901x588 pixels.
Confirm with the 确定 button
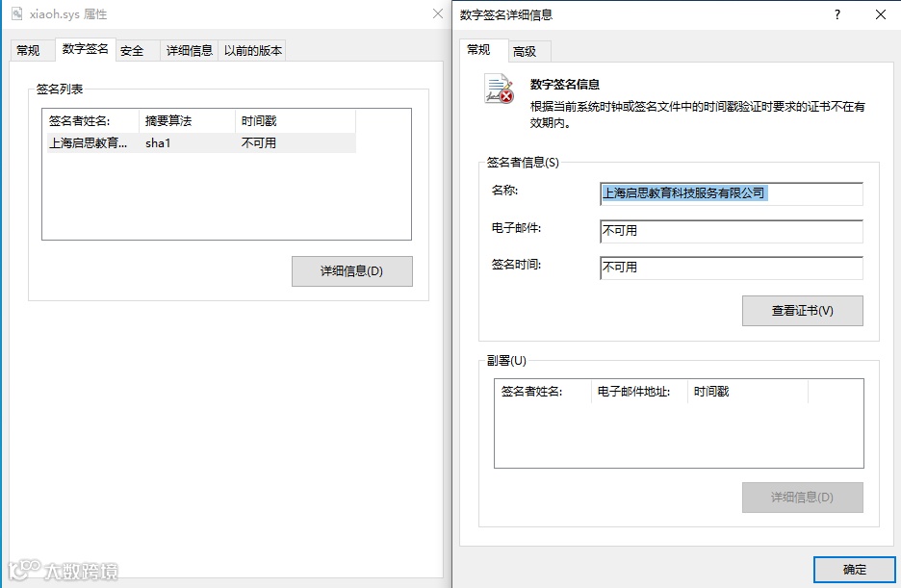point(855,570)
